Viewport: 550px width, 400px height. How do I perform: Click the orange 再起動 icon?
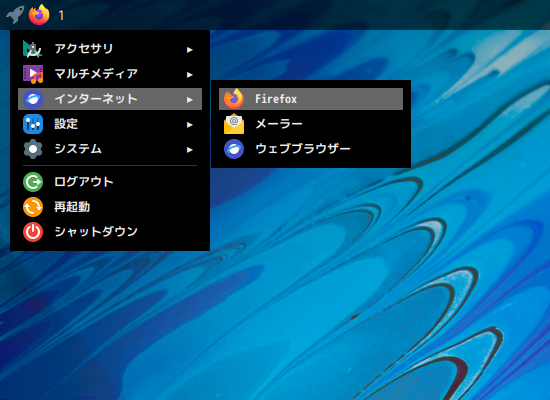[33, 207]
